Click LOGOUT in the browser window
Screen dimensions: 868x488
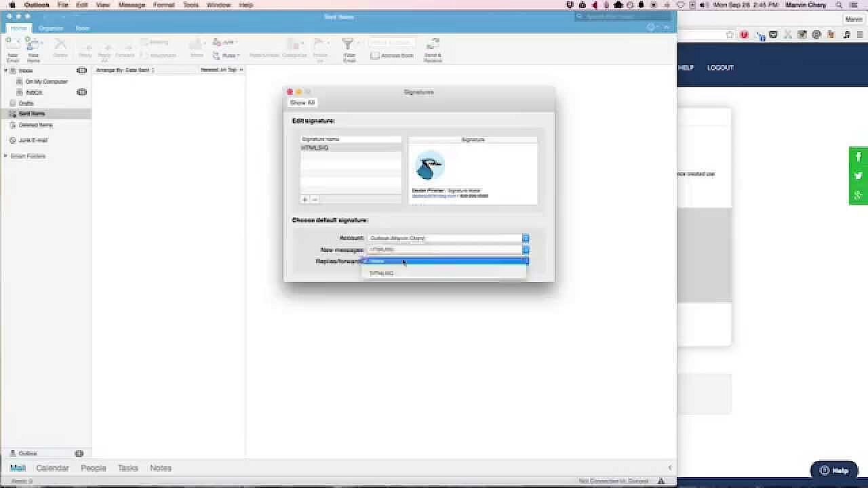(720, 68)
